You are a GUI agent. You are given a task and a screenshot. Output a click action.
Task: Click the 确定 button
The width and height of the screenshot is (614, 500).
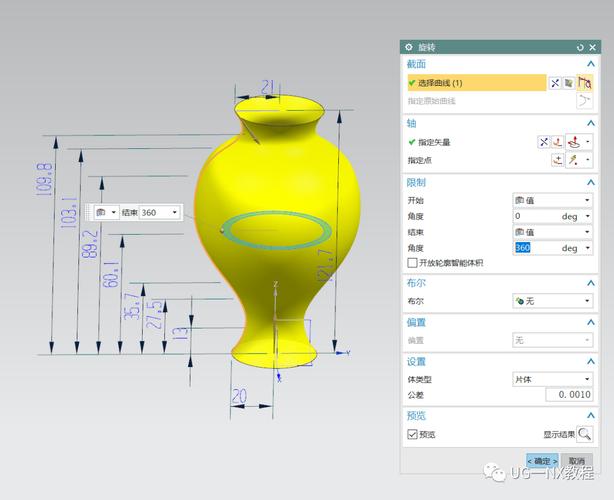pyautogui.click(x=543, y=461)
